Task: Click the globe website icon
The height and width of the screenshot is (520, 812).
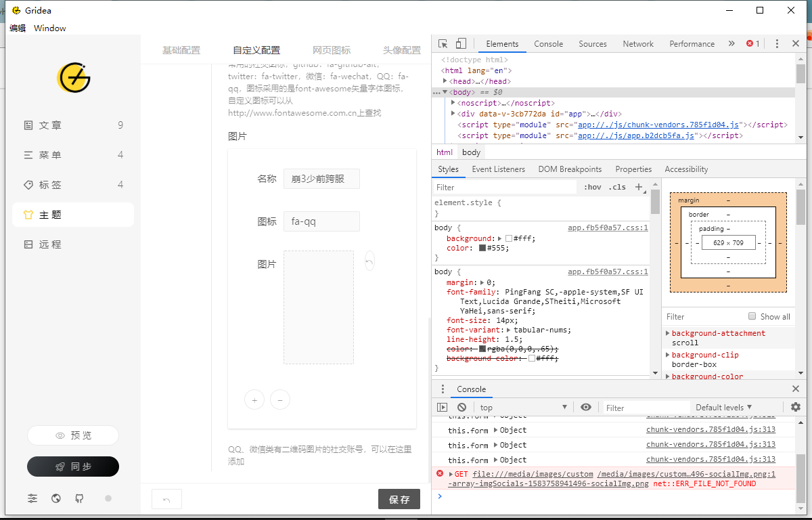Action: tap(56, 498)
